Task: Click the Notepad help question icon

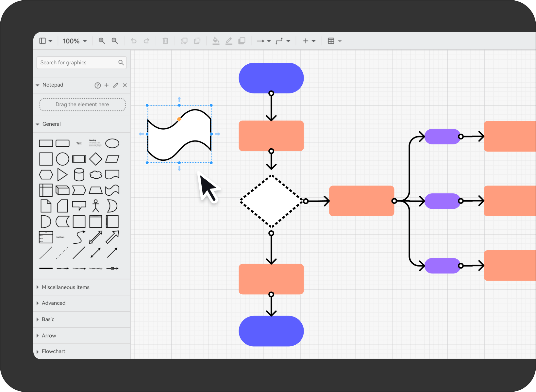Action: click(x=97, y=85)
